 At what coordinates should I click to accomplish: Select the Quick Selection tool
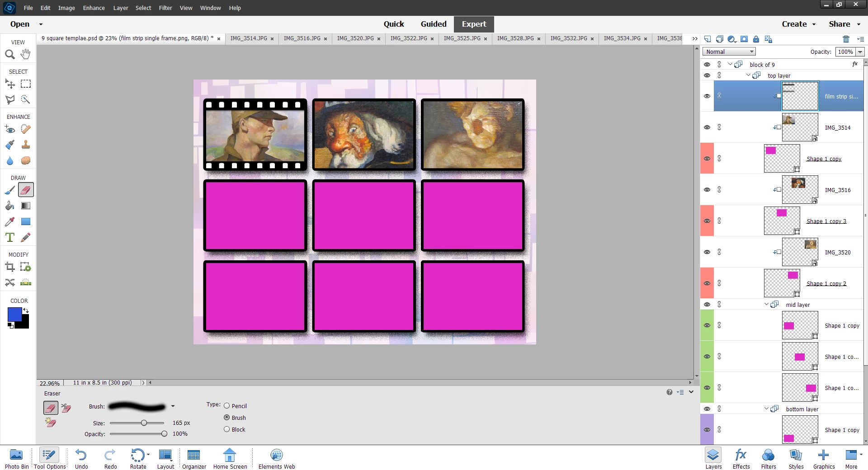pos(26,99)
